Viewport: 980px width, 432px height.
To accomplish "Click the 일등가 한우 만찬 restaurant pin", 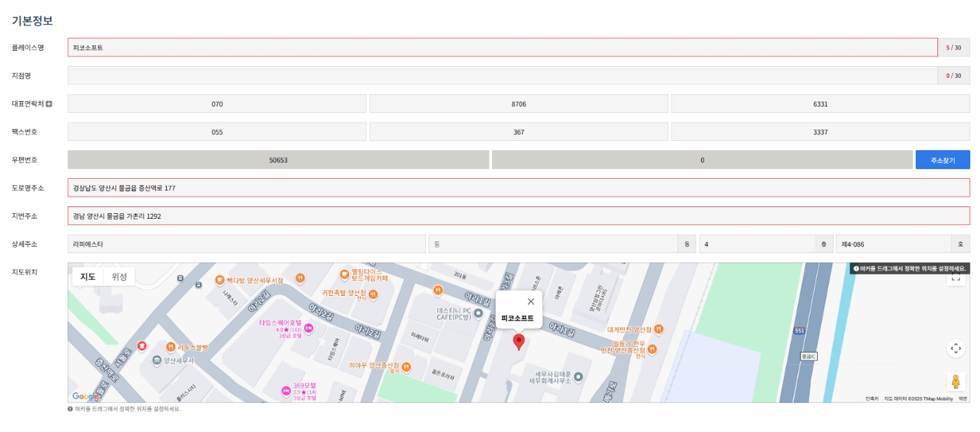I will pyautogui.click(x=652, y=349).
